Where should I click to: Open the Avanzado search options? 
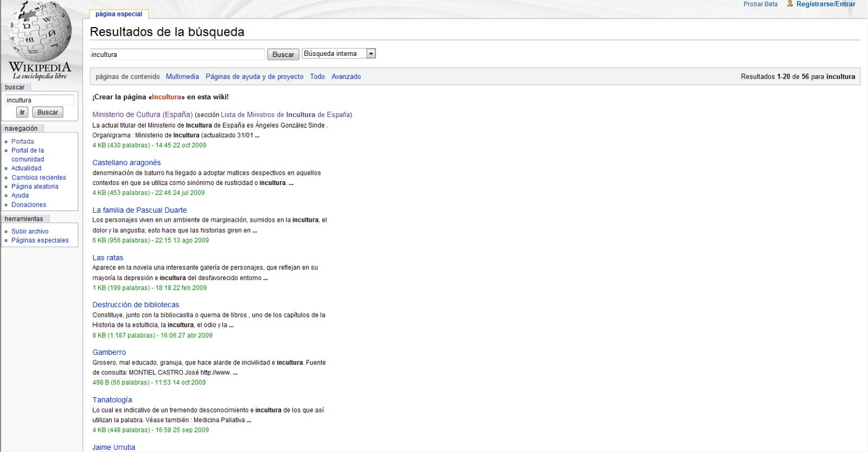click(x=346, y=77)
